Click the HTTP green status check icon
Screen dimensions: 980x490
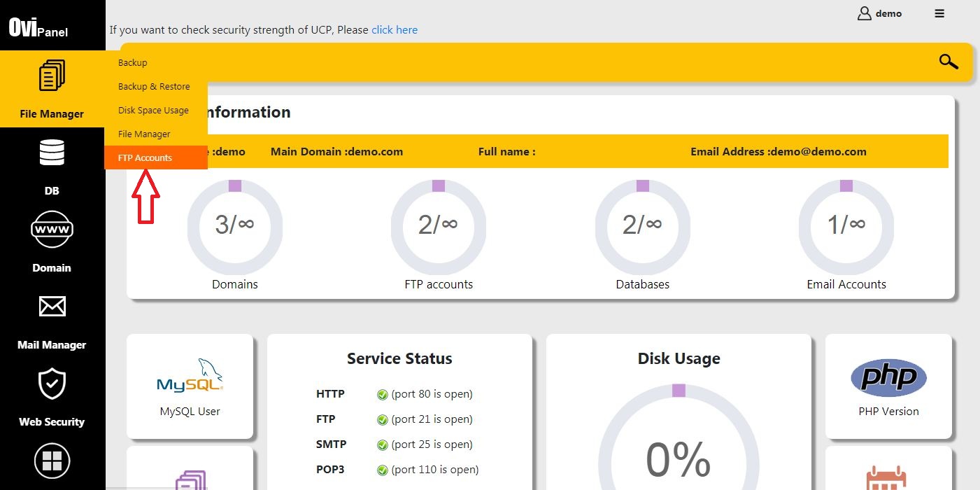pyautogui.click(x=382, y=395)
